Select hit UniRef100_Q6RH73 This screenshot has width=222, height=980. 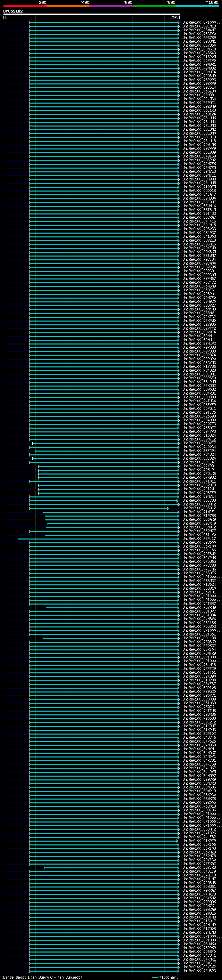[x=199, y=485]
